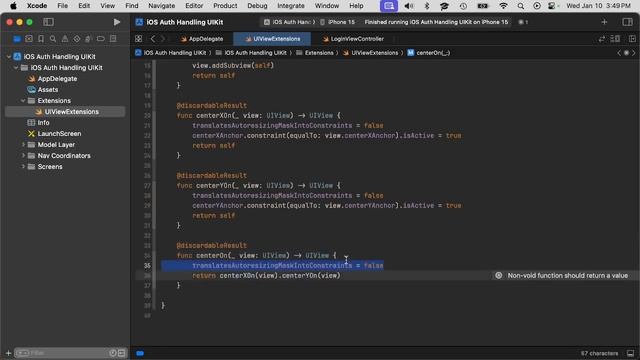Click the error icon beside the message
640x360 pixels.
[x=499, y=276]
